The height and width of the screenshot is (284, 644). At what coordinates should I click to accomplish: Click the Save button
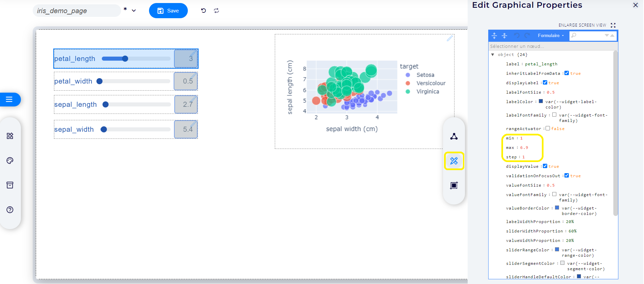point(168,11)
